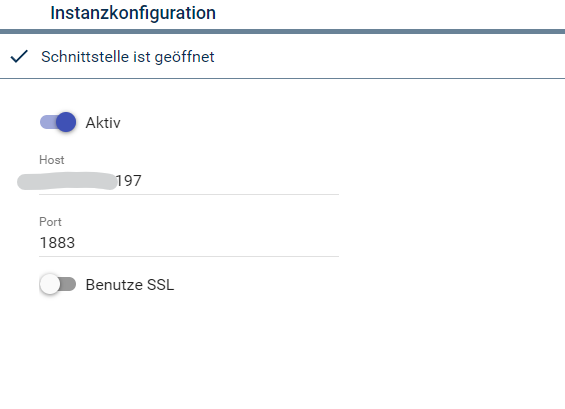Image resolution: width=565 pixels, height=409 pixels.
Task: Select the 'Schnittstelle ist geöffnet' status text
Action: (128, 57)
